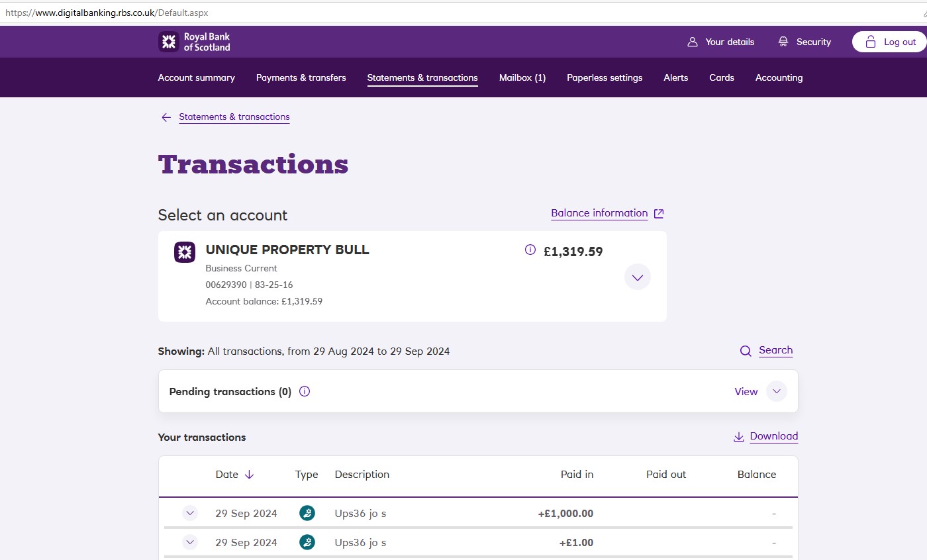927x560 pixels.
Task: Open the Payments & transfers menu
Action: click(301, 77)
